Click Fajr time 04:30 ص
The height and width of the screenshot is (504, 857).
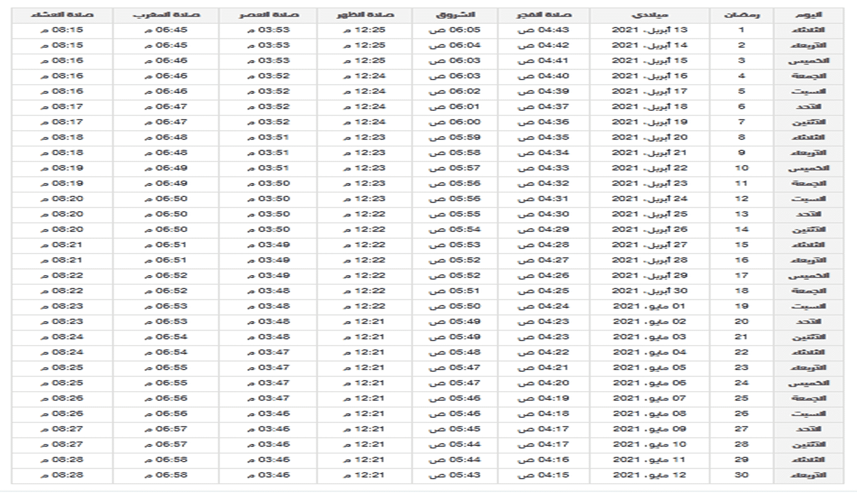(543, 214)
